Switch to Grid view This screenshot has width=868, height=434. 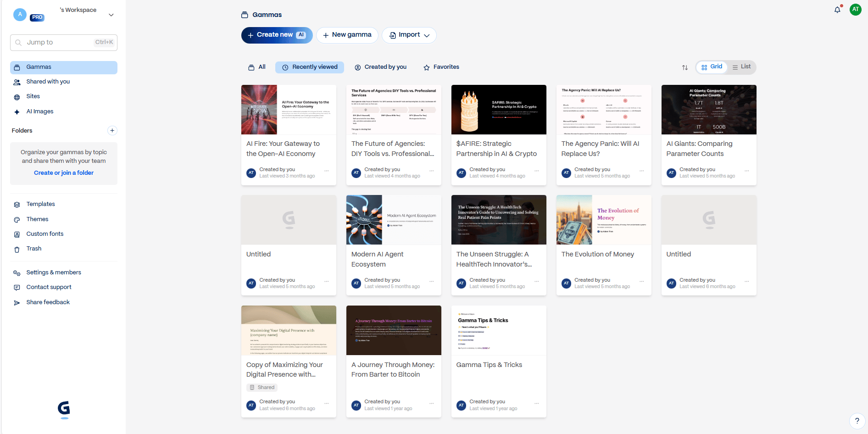712,67
